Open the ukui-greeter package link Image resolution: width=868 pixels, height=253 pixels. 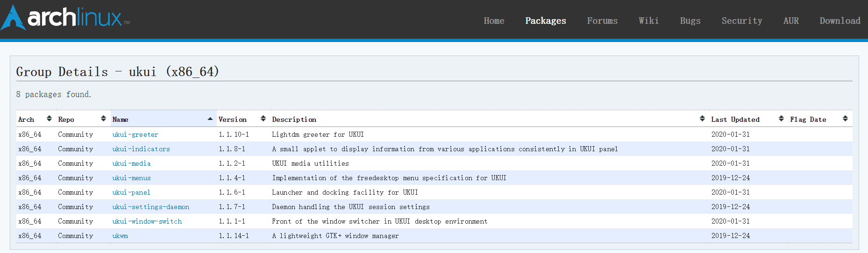coord(135,134)
